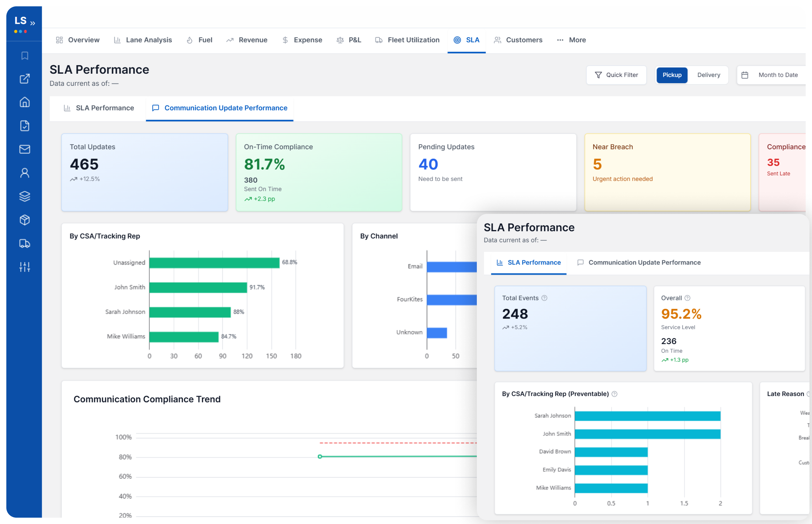Screen dimensions: 812x524
Task: Click the help icon beside Total Events
Action: pos(544,298)
